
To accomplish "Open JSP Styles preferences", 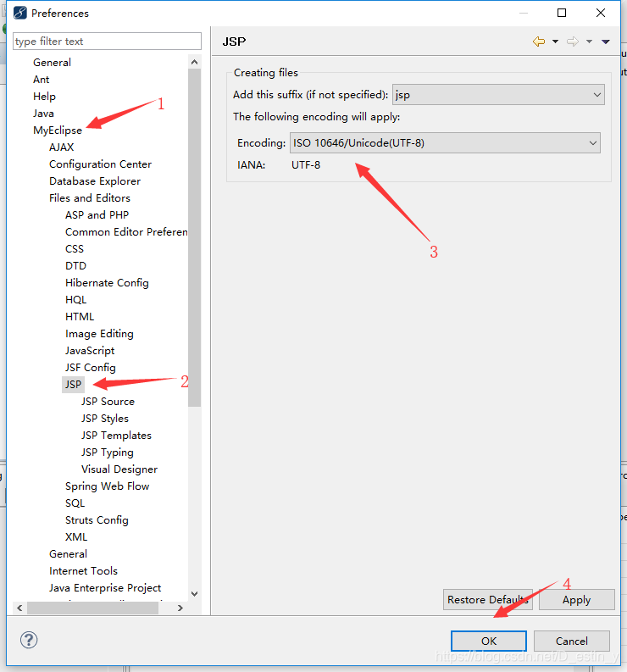I will 104,419.
